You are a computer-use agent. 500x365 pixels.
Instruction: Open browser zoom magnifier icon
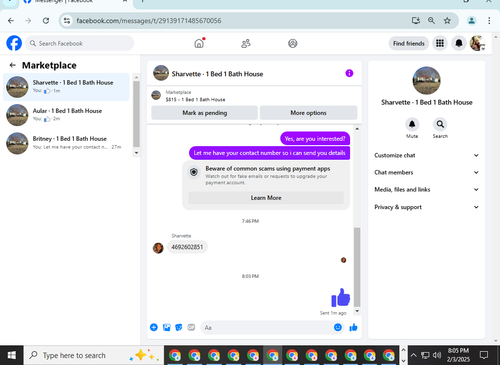pos(431,21)
